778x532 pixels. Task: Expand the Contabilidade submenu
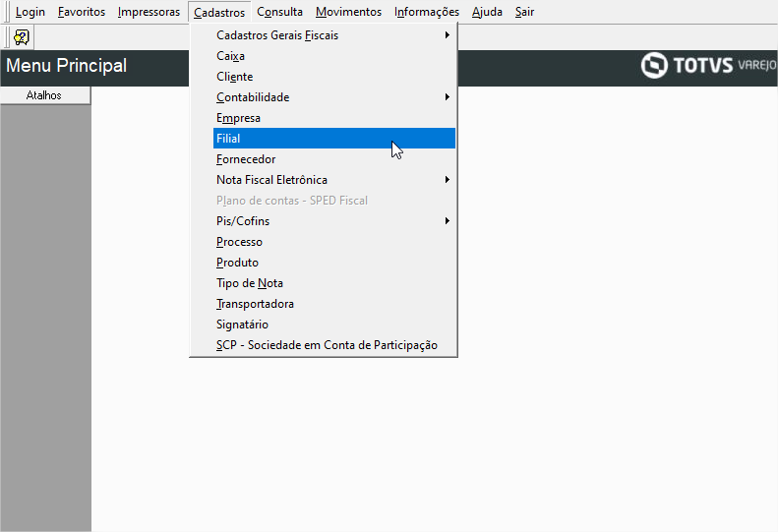(x=334, y=97)
